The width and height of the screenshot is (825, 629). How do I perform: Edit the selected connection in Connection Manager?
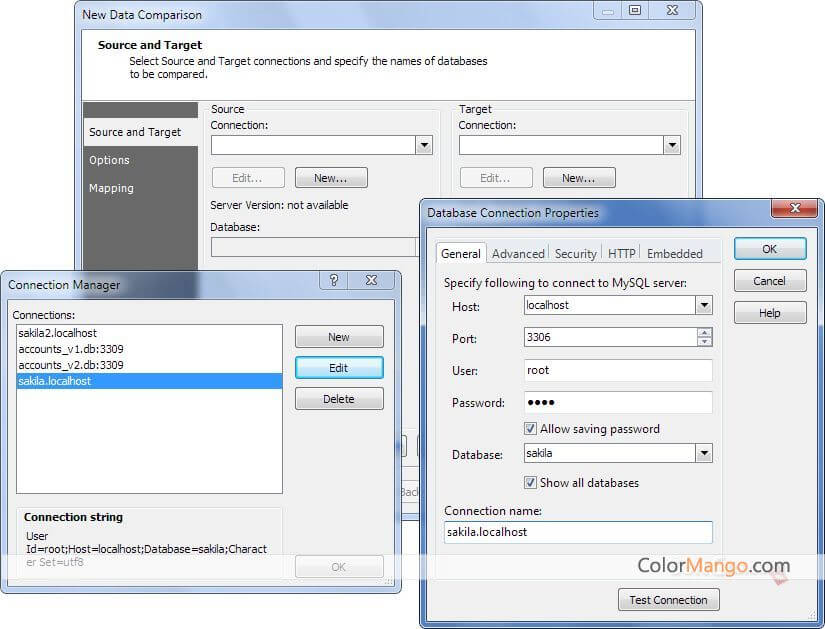coord(338,367)
